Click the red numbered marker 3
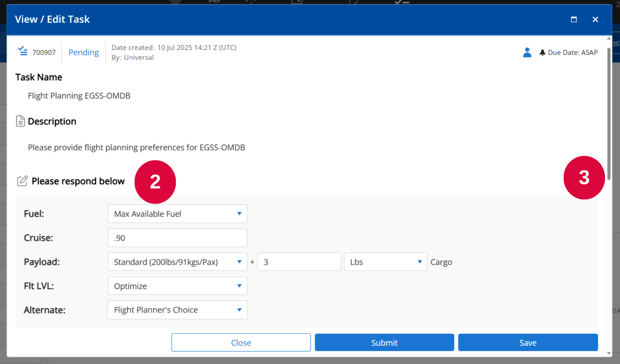Viewport: 620px width, 364px height. pyautogui.click(x=584, y=178)
